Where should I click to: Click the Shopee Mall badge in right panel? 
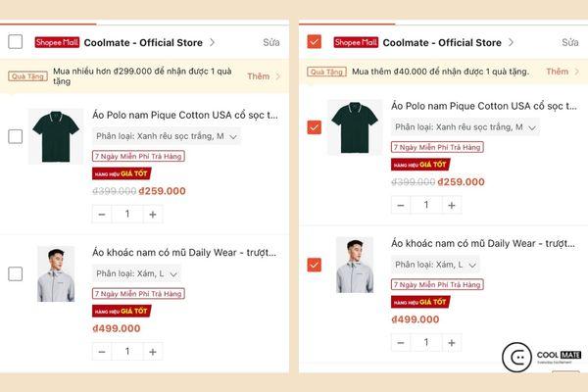(x=355, y=42)
